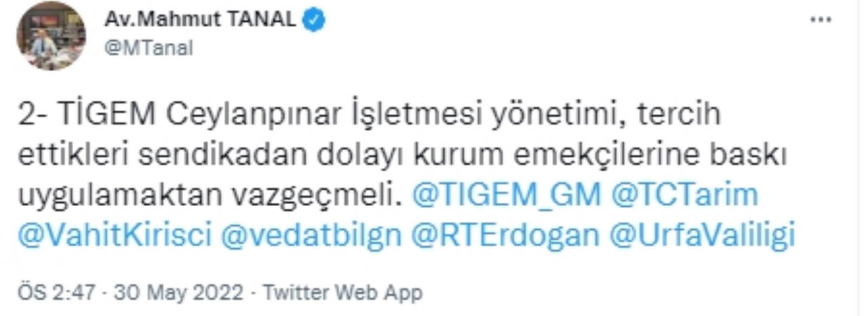The width and height of the screenshot is (868, 316).
Task: Follow the @TIGEM_GM mention
Action: pos(507,195)
